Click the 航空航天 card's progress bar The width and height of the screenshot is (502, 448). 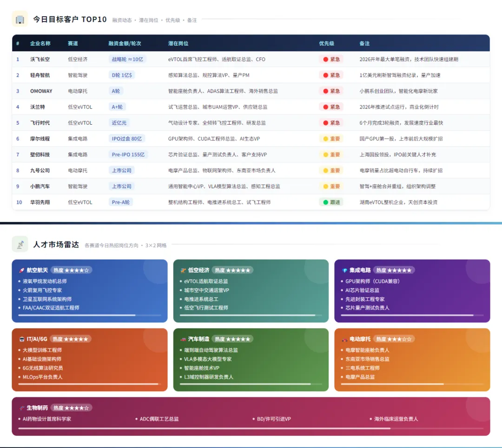pos(90,315)
